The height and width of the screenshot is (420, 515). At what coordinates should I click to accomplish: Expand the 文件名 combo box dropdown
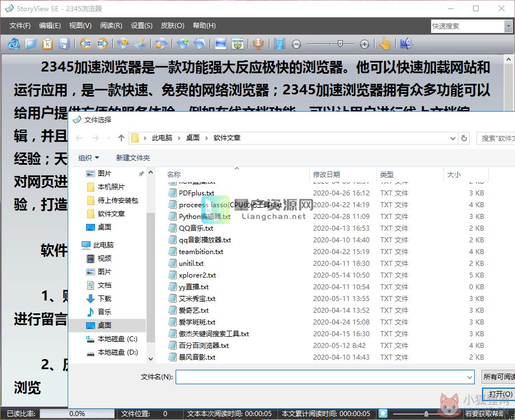point(470,377)
